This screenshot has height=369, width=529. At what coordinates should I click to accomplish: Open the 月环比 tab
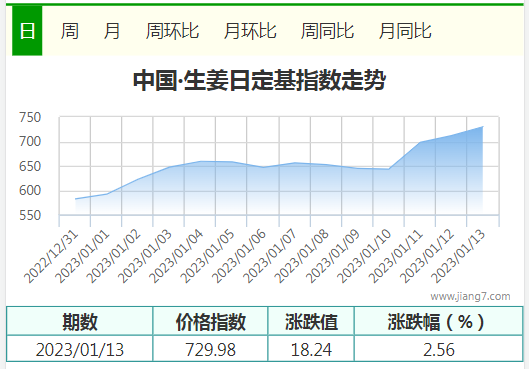click(x=250, y=31)
